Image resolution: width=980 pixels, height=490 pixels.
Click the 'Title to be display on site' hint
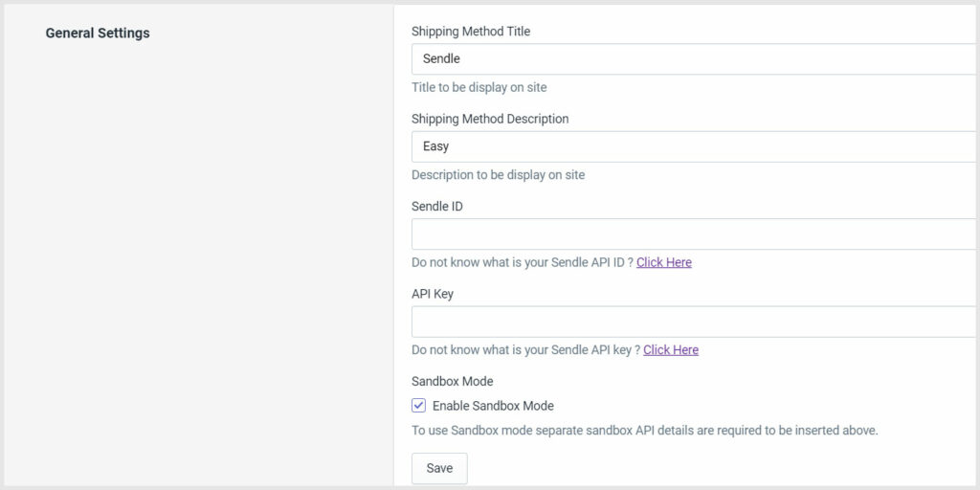(479, 87)
